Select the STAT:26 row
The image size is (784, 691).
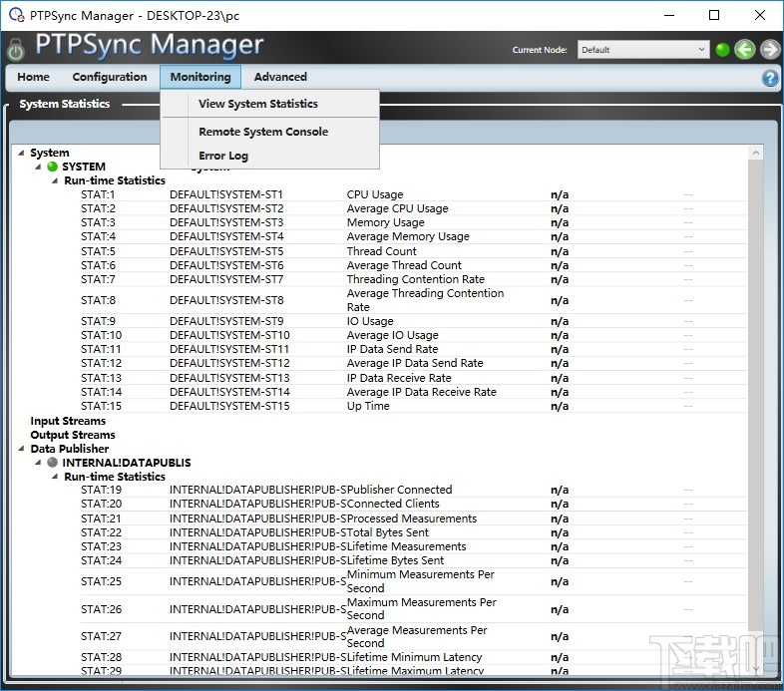tap(414, 609)
